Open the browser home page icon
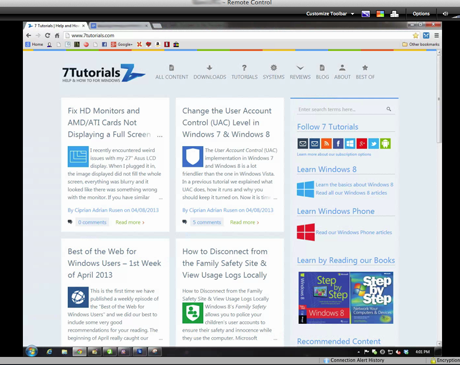This screenshot has width=460, height=365. pyautogui.click(x=57, y=35)
